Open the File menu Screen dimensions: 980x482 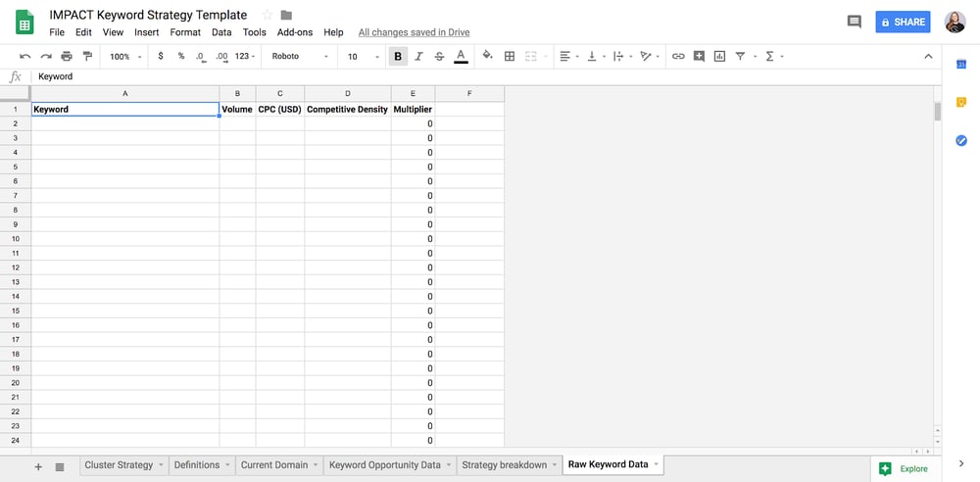tap(57, 32)
